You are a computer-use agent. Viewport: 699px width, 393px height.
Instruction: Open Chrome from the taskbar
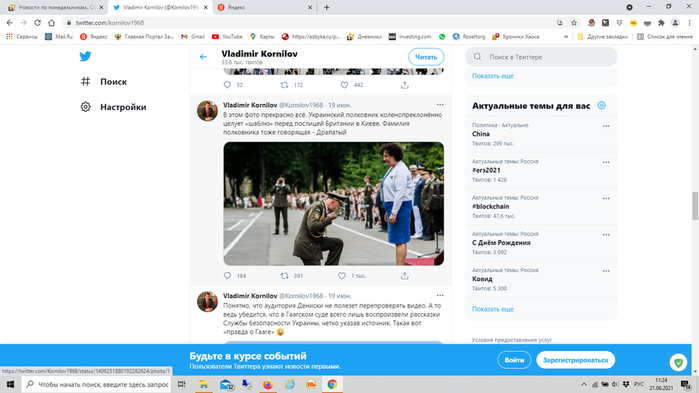click(332, 384)
